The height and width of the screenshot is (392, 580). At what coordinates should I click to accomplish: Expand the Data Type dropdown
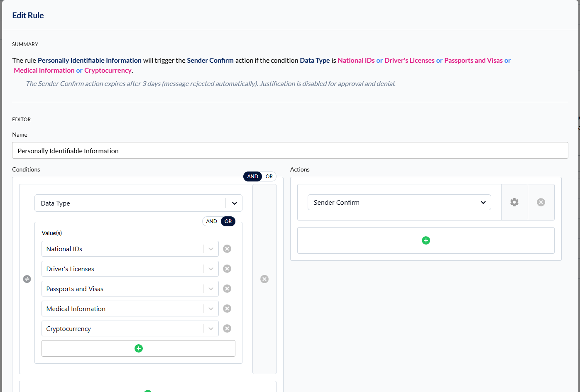(234, 203)
